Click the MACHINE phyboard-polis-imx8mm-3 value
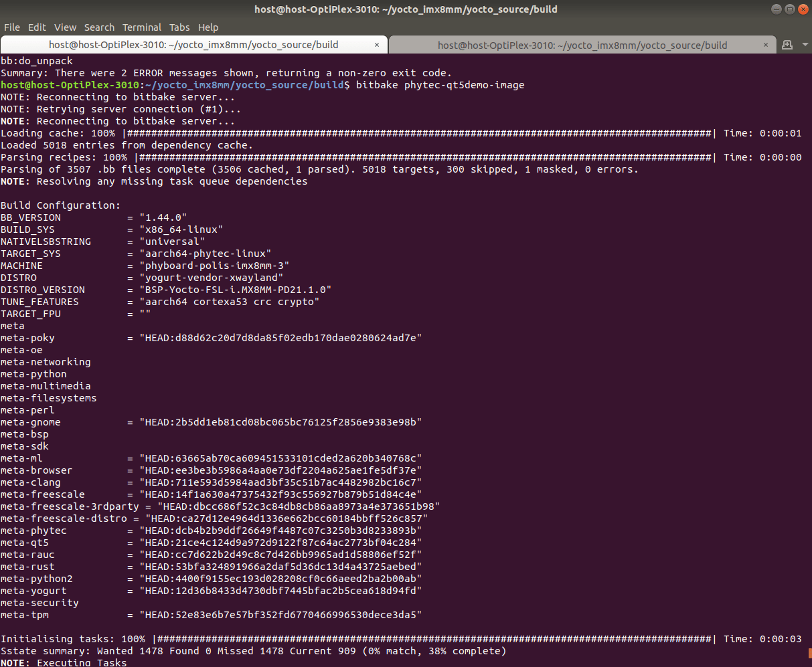This screenshot has height=667, width=812. [x=212, y=265]
